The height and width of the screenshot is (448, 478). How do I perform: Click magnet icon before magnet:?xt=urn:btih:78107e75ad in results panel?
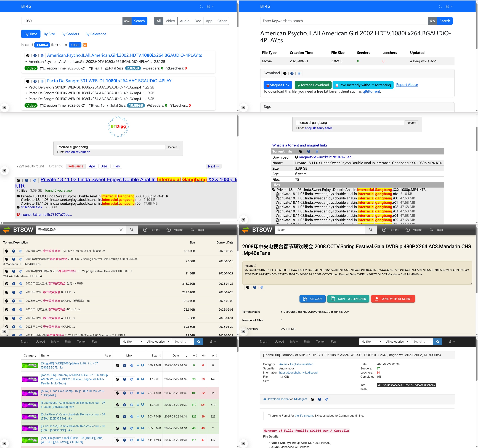(18, 215)
